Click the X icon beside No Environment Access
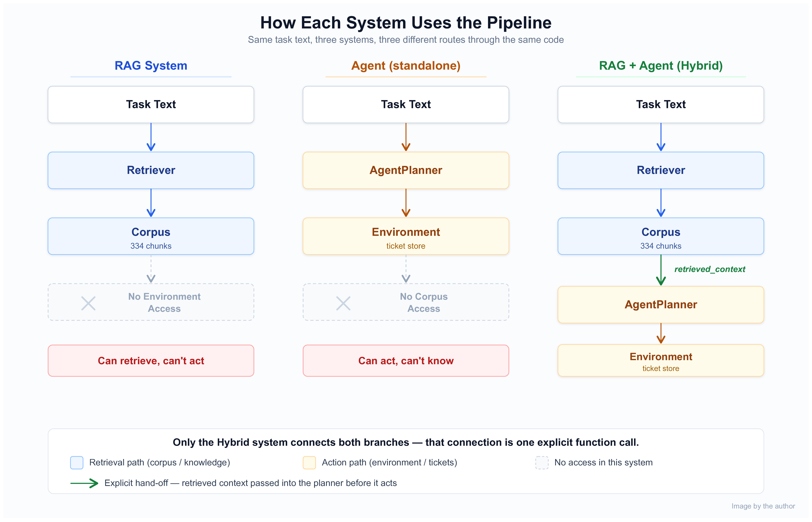Screen dimensions: 812x522 pyautogui.click(x=88, y=303)
